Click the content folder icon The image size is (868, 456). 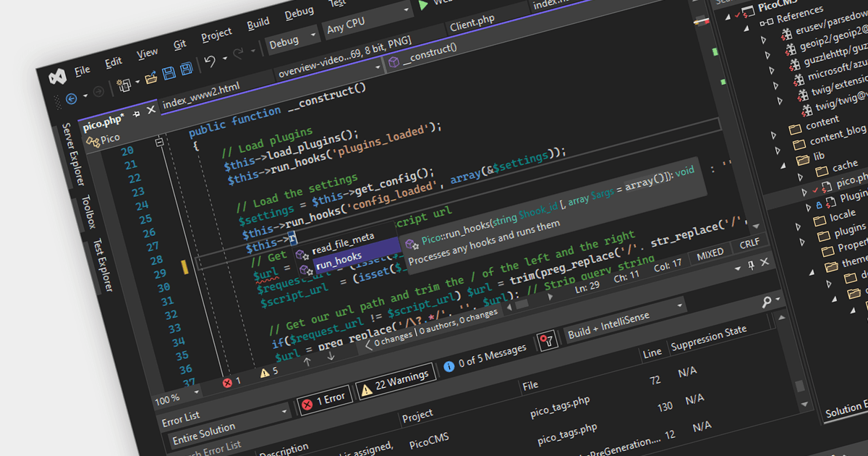[x=795, y=128]
